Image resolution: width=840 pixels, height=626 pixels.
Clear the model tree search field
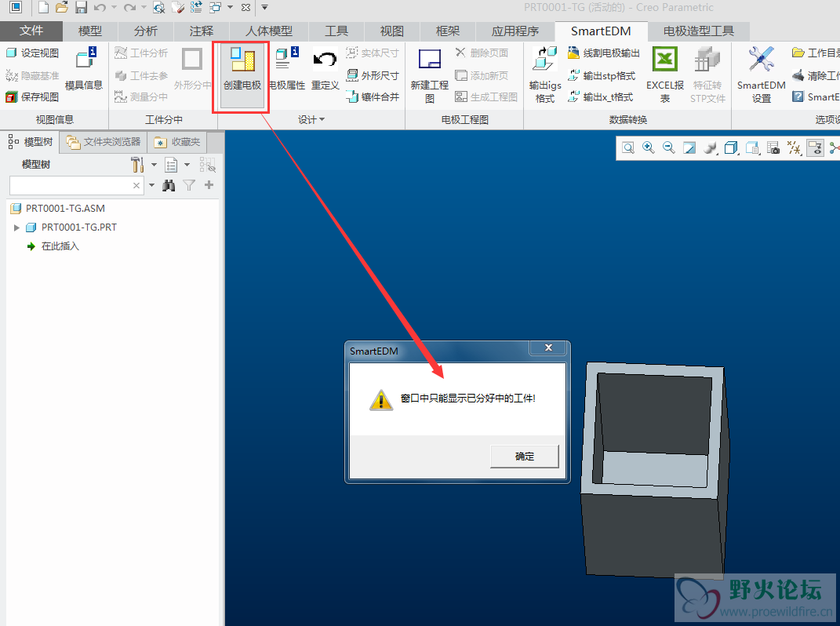point(136,185)
